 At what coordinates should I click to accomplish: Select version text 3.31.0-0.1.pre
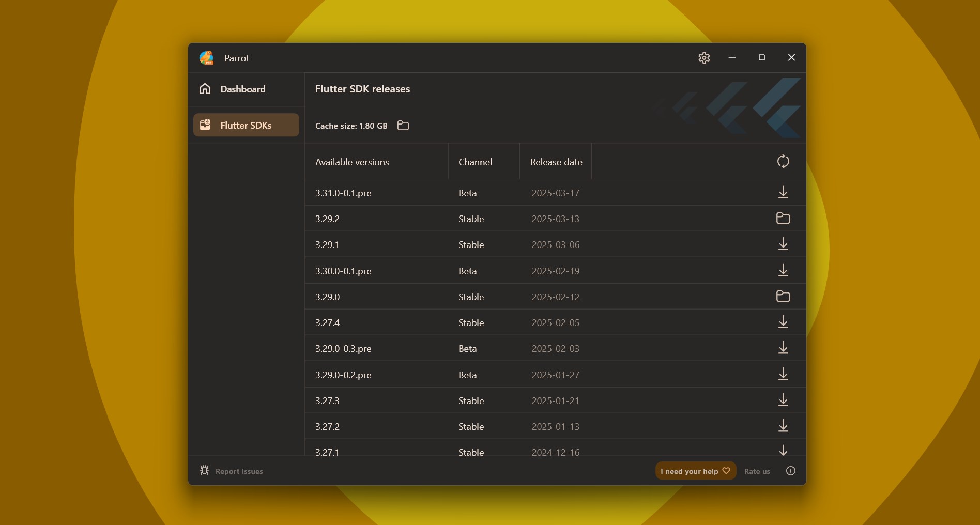[x=343, y=193]
